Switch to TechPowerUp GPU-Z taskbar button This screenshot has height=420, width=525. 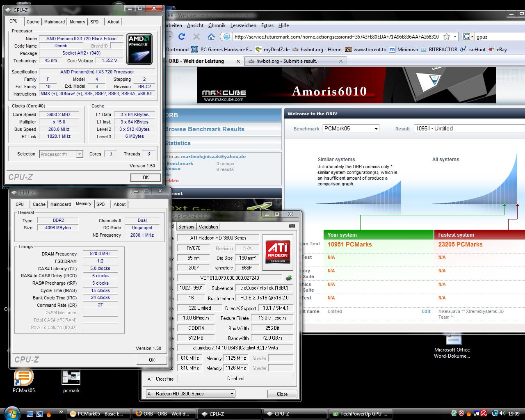pyautogui.click(x=361, y=414)
